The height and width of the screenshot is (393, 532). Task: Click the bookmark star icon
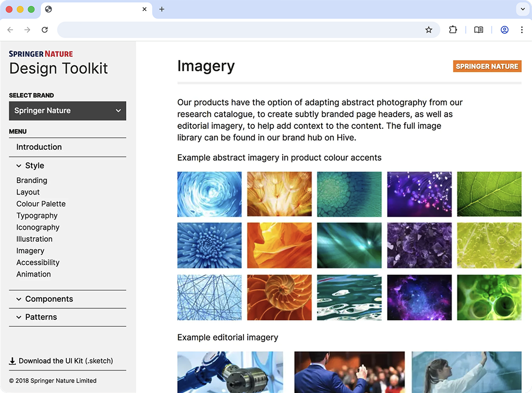[x=429, y=30]
